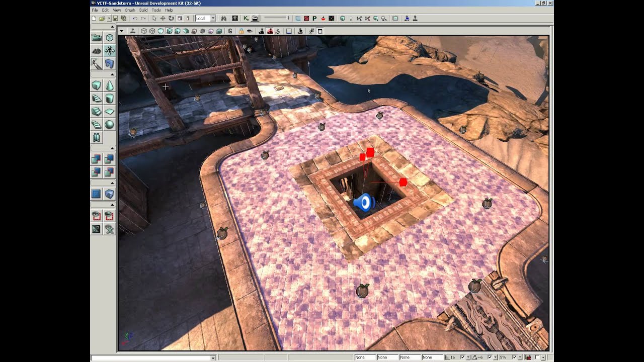This screenshot has width=644, height=362.
Task: Open the File menu
Action: pos(95,10)
